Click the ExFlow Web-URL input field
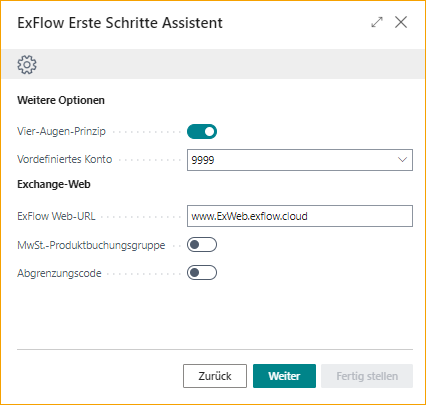 [300, 216]
